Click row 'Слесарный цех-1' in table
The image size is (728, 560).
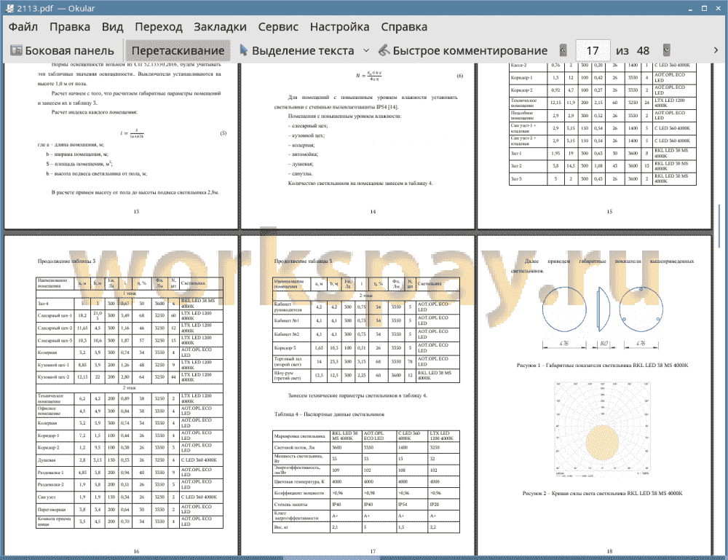tap(130, 316)
